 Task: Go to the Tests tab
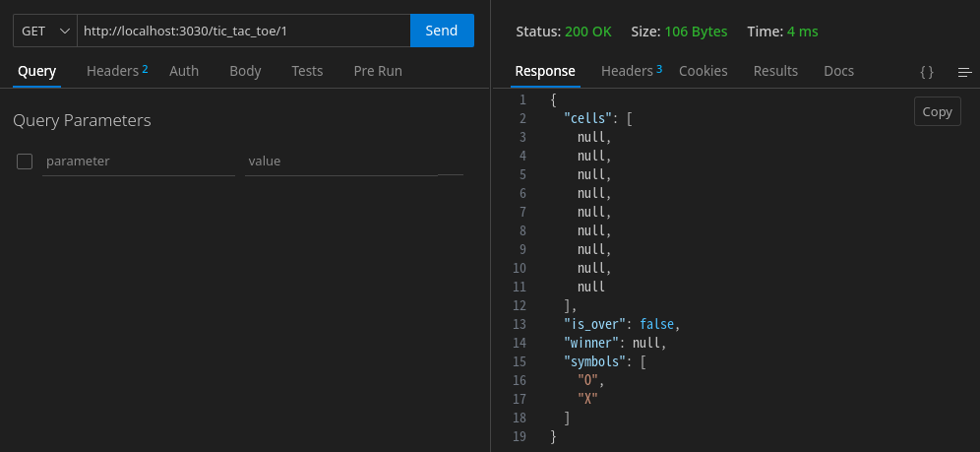coord(307,71)
